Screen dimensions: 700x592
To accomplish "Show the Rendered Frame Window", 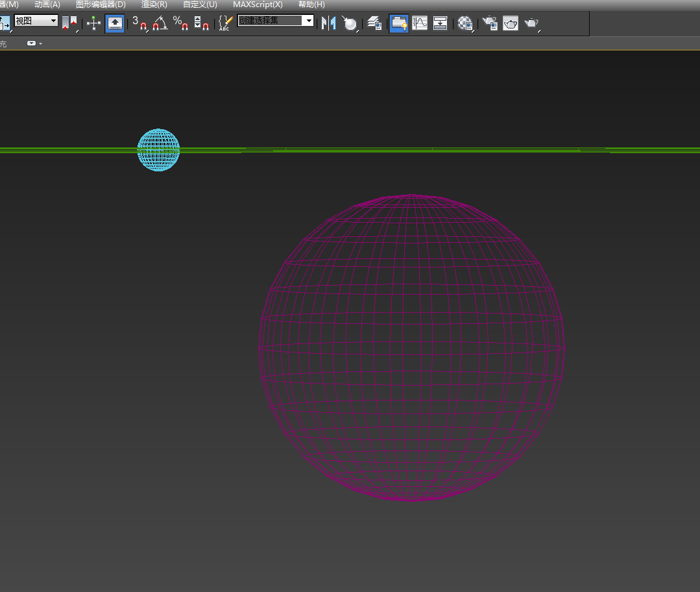I will [511, 23].
